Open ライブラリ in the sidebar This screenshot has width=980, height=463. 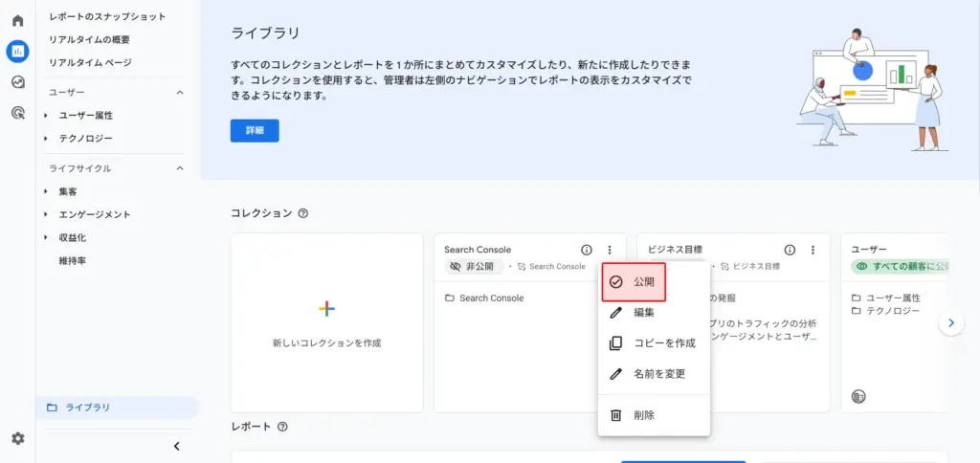[x=87, y=408]
